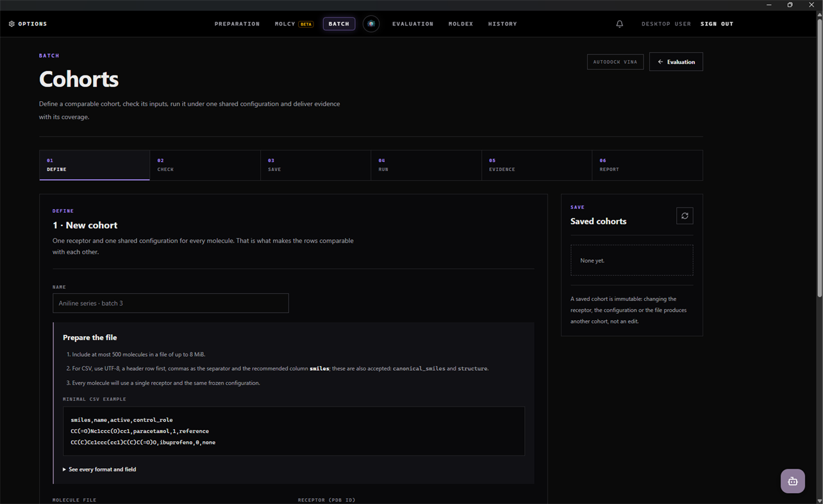Screen dimensions: 823x504
Task: Open Evaluation in top navigation
Action: click(413, 24)
